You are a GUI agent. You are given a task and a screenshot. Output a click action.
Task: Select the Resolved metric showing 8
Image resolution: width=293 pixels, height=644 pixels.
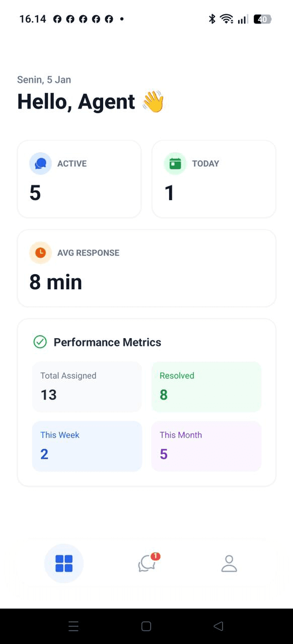point(206,386)
